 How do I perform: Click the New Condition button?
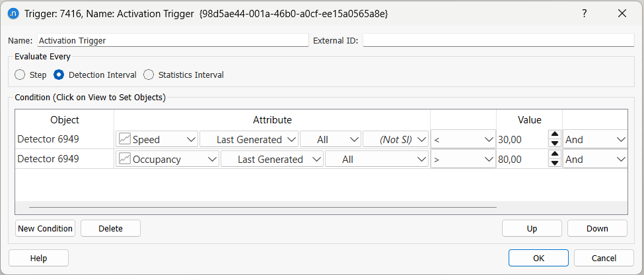[45, 228]
